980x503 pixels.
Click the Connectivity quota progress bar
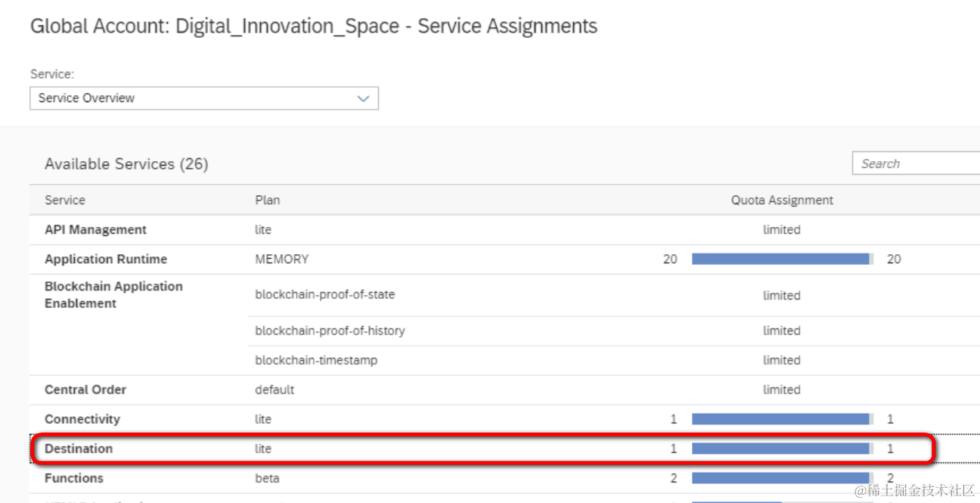pyautogui.click(x=782, y=419)
